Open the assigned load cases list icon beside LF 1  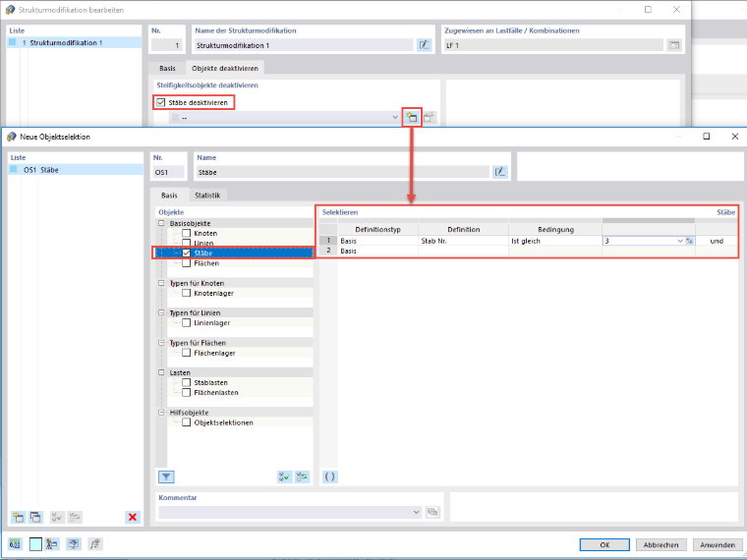click(x=673, y=45)
